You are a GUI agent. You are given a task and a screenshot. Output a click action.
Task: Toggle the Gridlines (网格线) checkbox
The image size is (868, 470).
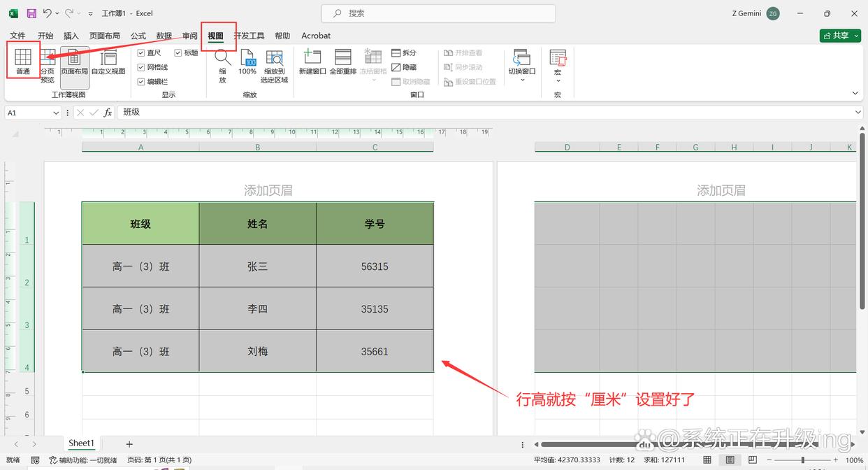153,67
